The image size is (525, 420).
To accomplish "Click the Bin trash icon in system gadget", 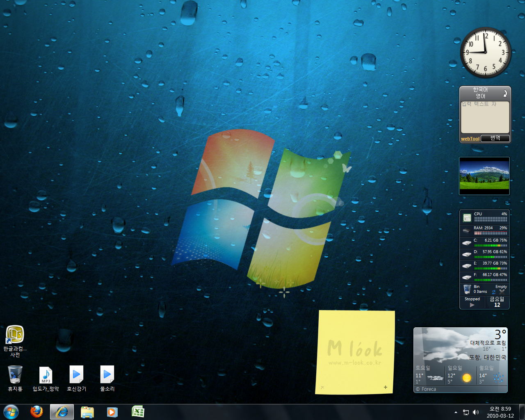I will tap(467, 290).
